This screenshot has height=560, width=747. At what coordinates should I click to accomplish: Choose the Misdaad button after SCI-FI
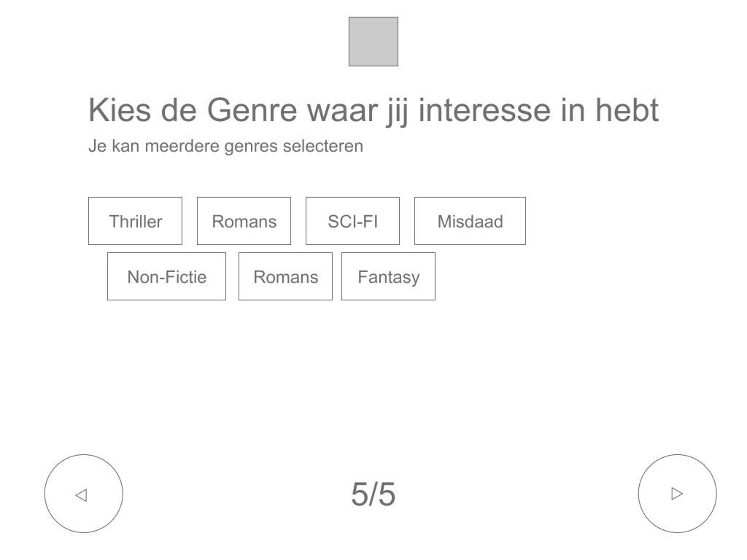click(x=470, y=221)
